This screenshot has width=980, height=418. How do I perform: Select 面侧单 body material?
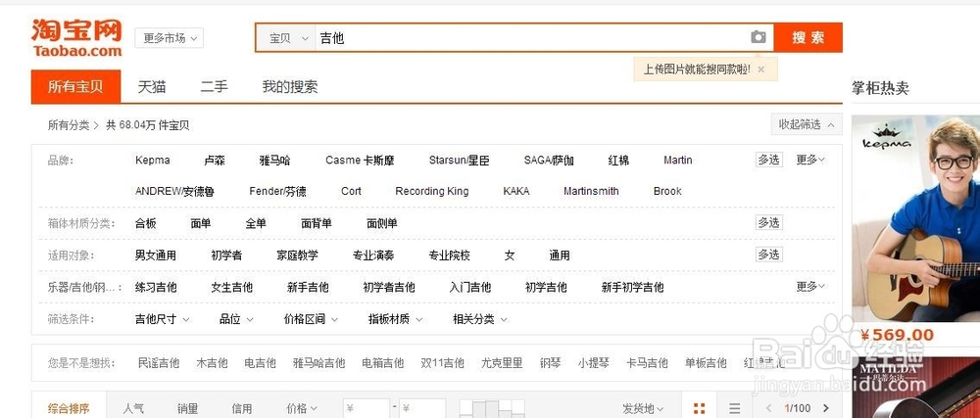tap(382, 223)
